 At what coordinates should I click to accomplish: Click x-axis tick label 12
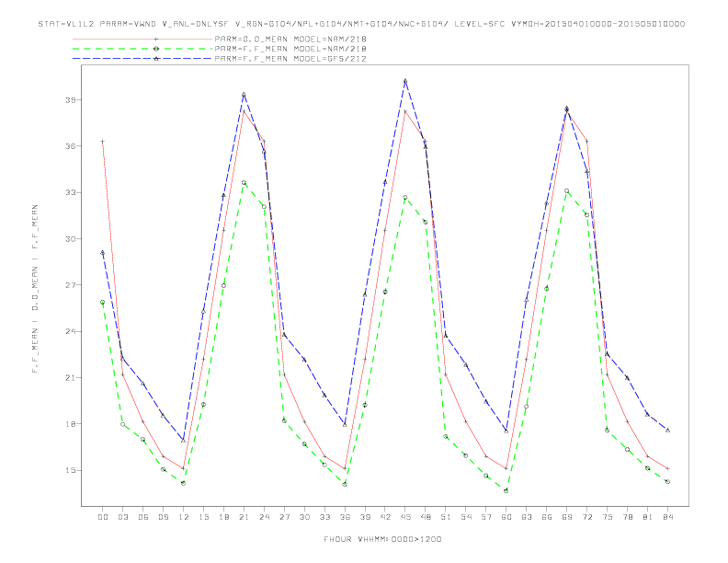[x=184, y=517]
